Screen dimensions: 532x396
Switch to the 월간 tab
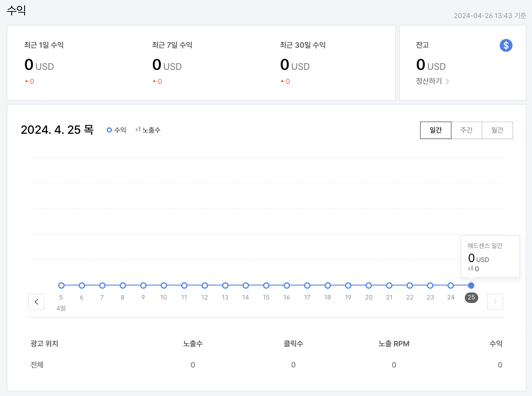(x=497, y=130)
